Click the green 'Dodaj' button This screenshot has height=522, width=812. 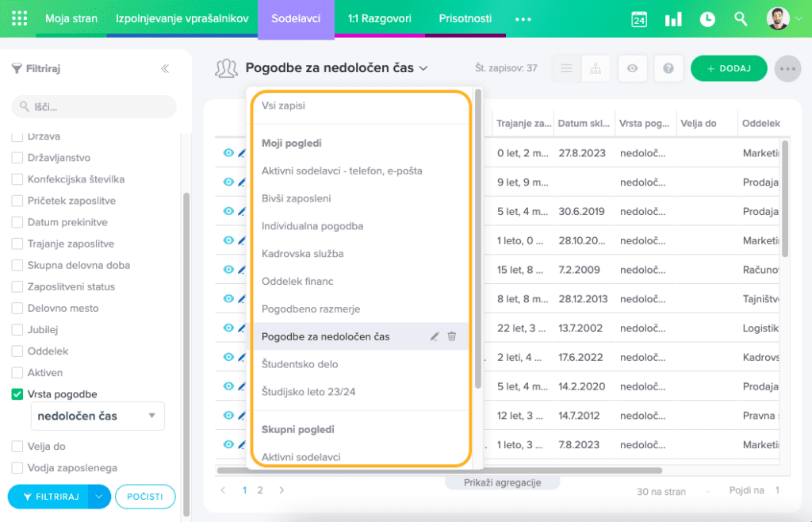point(728,68)
